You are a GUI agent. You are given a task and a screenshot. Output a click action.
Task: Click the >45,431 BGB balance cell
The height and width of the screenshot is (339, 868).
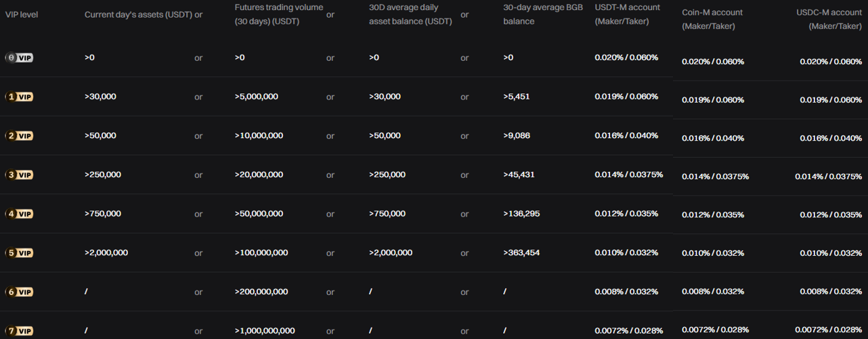[519, 175]
